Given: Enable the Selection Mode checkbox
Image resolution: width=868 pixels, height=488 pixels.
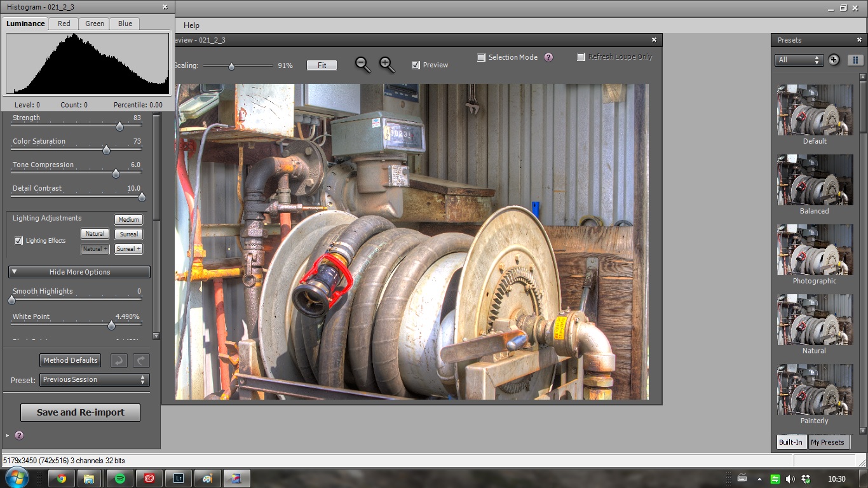Looking at the screenshot, I should [x=481, y=57].
